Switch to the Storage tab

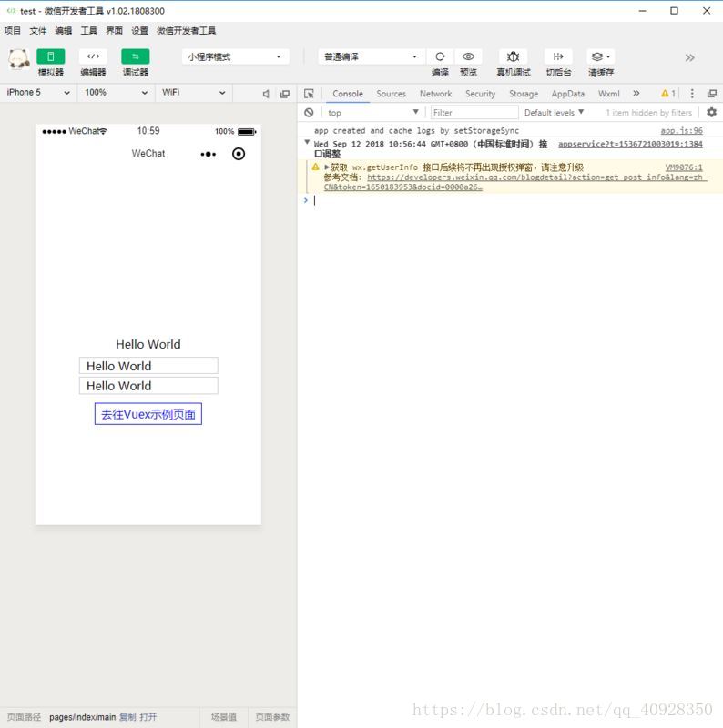(524, 94)
